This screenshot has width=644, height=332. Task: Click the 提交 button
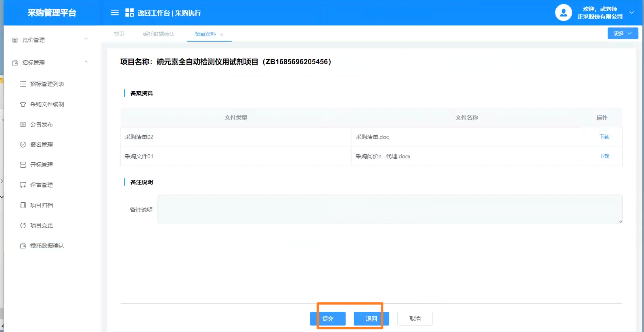point(328,319)
